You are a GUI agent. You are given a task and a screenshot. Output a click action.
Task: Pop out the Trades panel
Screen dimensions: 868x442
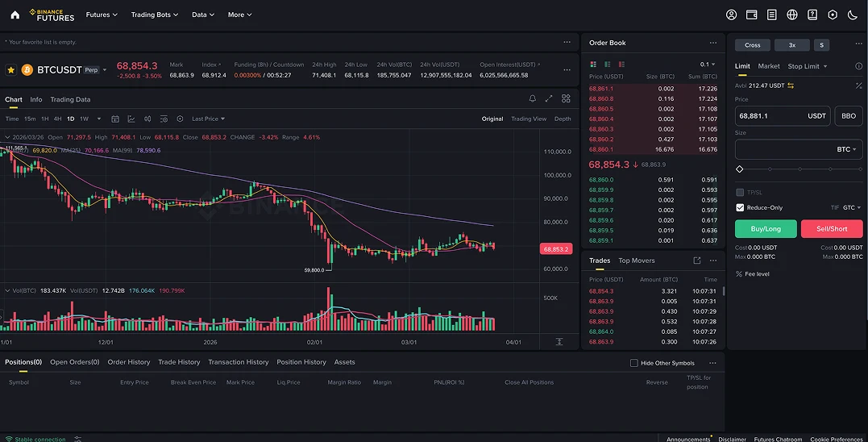(697, 261)
